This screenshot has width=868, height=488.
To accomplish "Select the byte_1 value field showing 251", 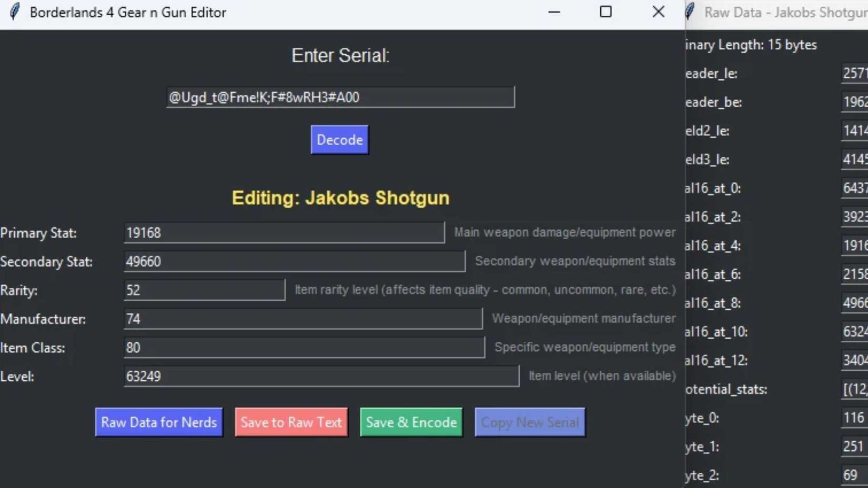I will point(854,446).
